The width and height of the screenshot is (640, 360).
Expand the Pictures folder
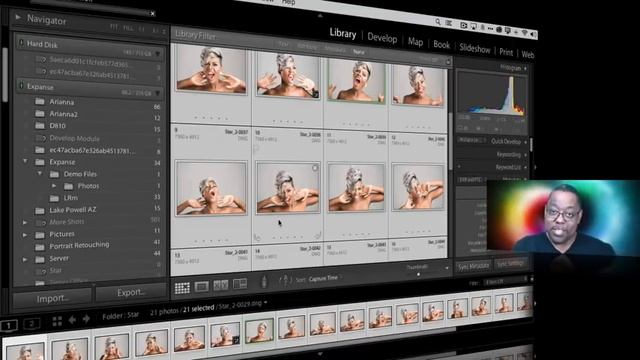click(x=25, y=235)
